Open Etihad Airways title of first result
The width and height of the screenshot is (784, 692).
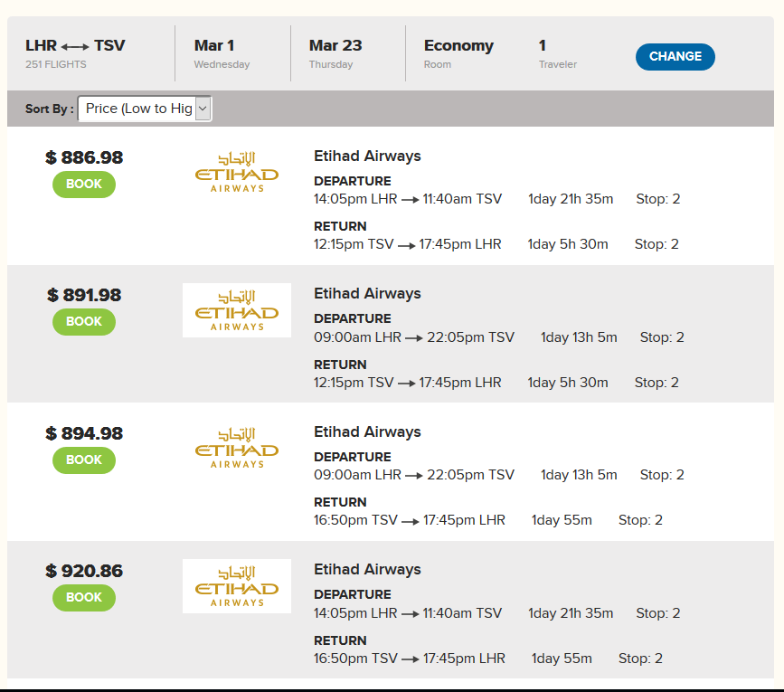click(367, 156)
